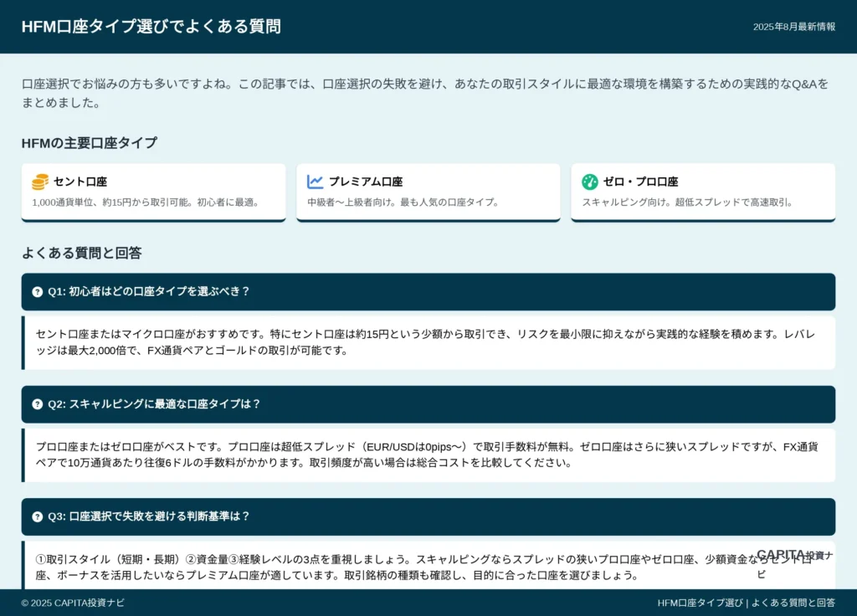The width and height of the screenshot is (857, 616).
Task: Click the よくある質問と回答 section heading
Action: 81,253
